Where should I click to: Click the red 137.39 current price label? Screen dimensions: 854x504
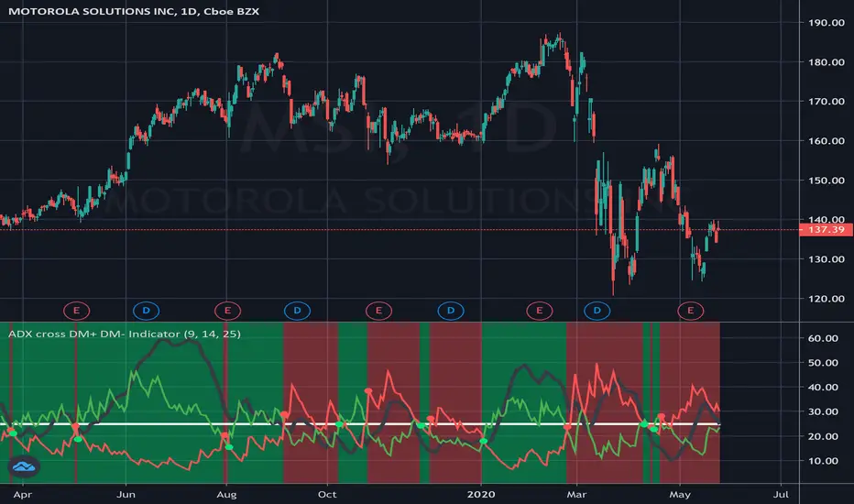point(827,229)
